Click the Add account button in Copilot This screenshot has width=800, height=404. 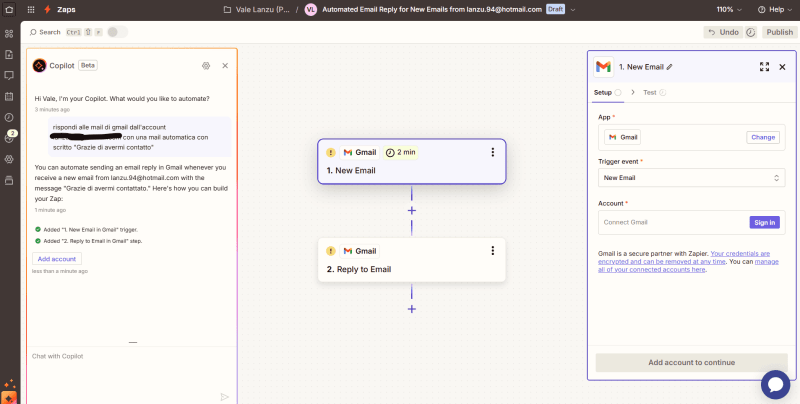coord(57,258)
